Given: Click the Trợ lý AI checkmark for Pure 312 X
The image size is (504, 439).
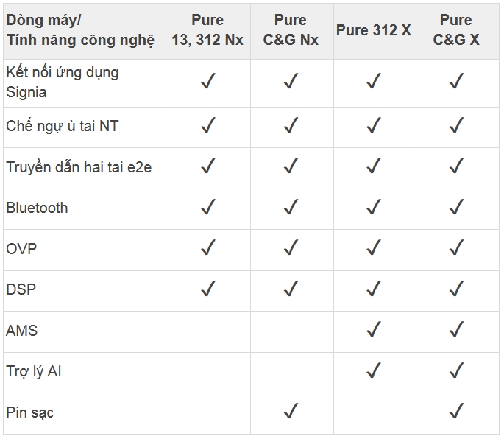Looking at the screenshot, I should coord(373,371).
